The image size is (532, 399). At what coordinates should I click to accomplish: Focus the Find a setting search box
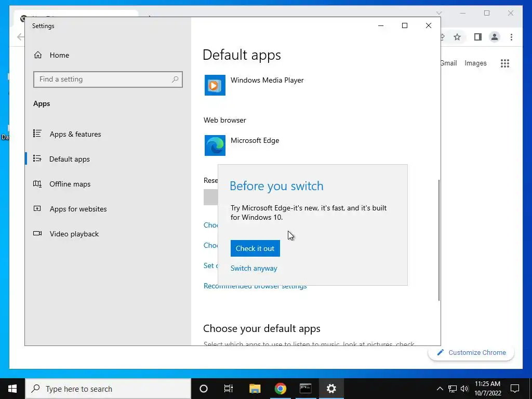tap(108, 79)
